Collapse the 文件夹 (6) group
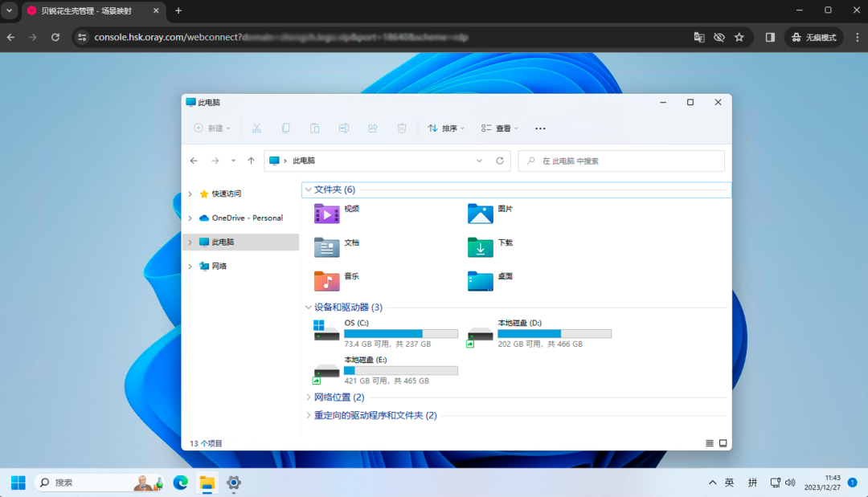The image size is (868, 497). (309, 189)
